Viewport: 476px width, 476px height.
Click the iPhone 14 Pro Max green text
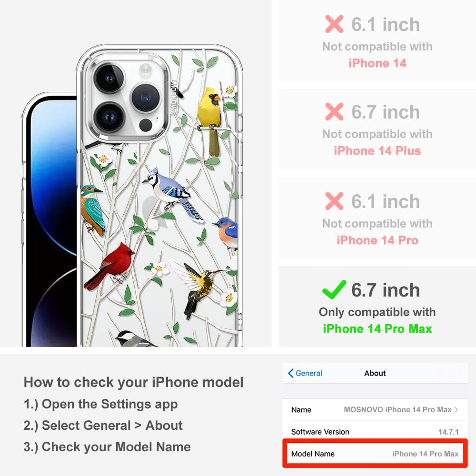[x=377, y=329]
